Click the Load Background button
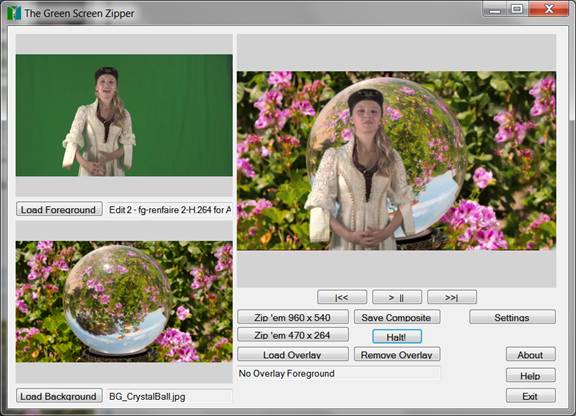 click(59, 396)
